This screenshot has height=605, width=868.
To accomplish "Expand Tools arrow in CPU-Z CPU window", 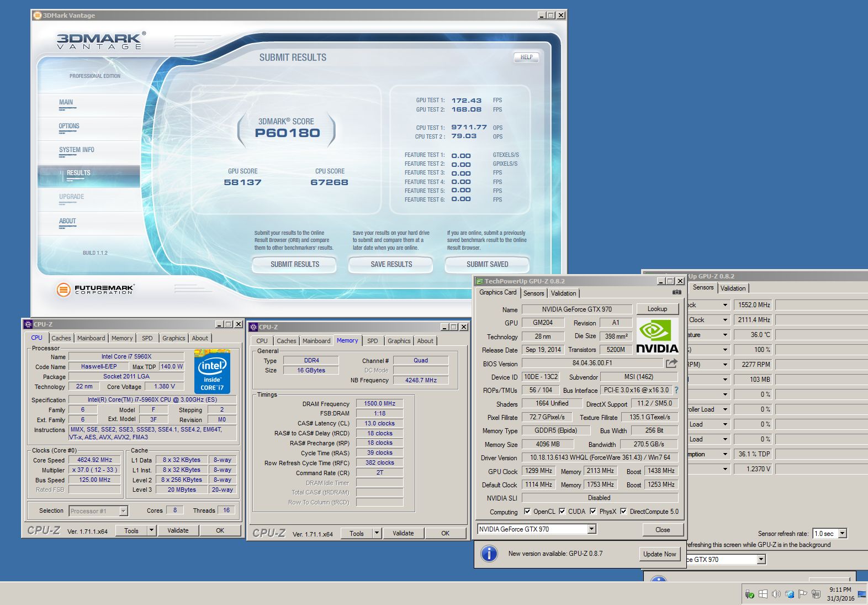I will click(151, 530).
